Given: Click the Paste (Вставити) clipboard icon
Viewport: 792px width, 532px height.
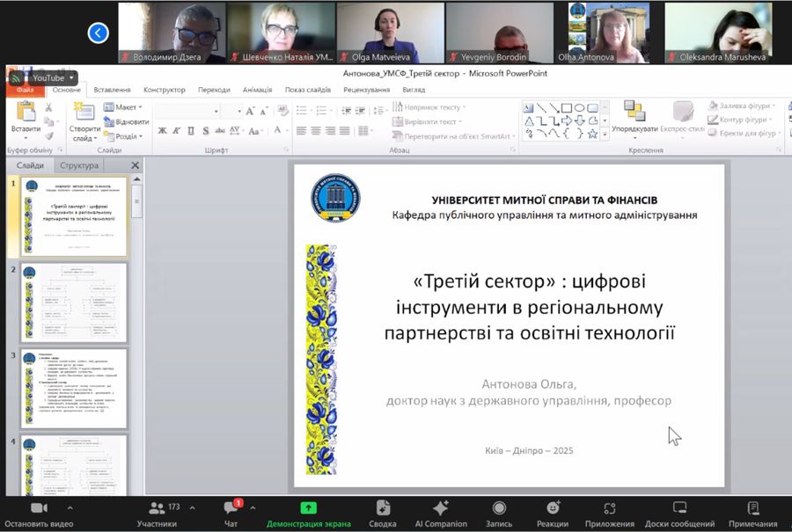Looking at the screenshot, I should click(x=26, y=111).
